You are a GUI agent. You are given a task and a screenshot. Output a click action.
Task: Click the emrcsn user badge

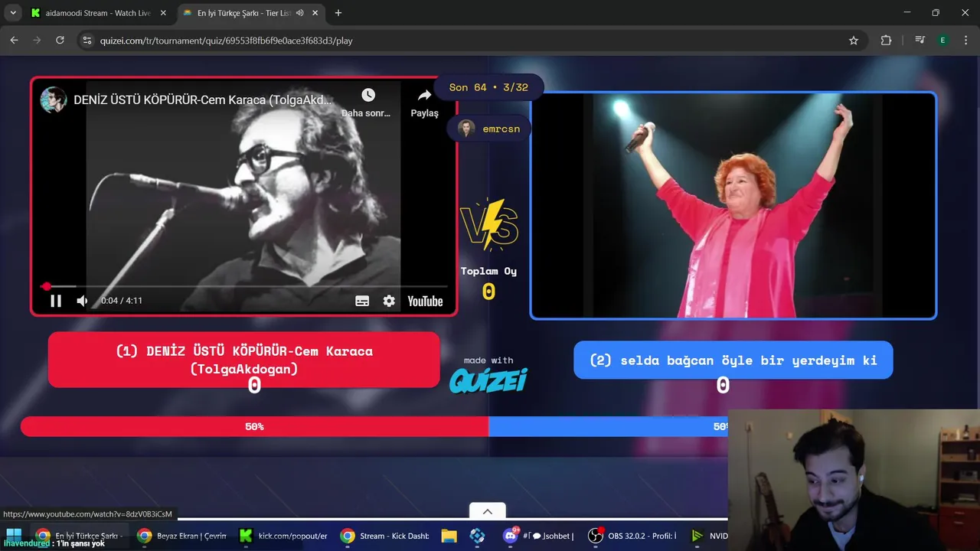click(489, 129)
